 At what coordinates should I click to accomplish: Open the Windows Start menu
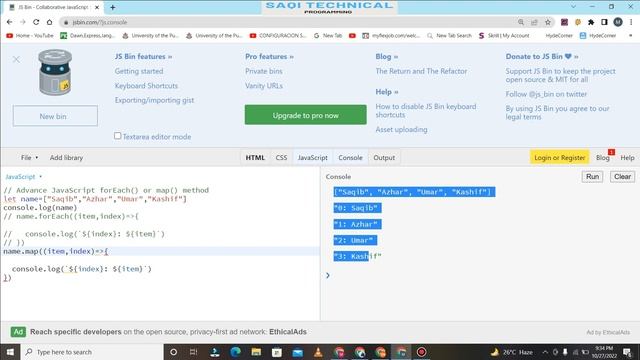[x=10, y=352]
